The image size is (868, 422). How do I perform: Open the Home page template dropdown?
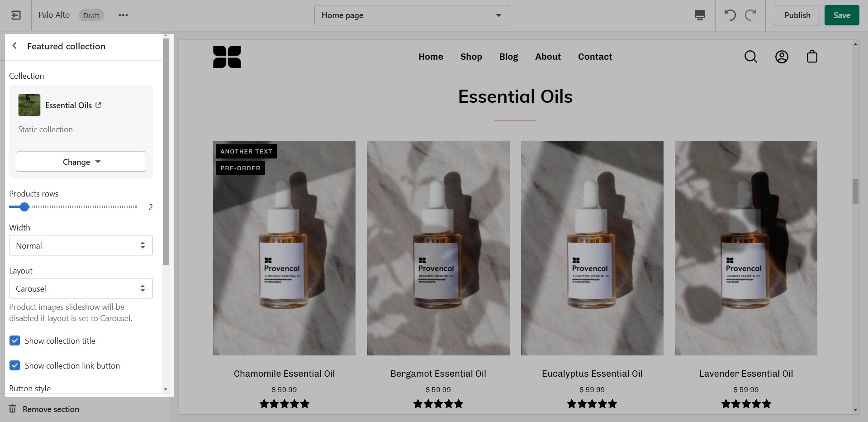coord(412,15)
